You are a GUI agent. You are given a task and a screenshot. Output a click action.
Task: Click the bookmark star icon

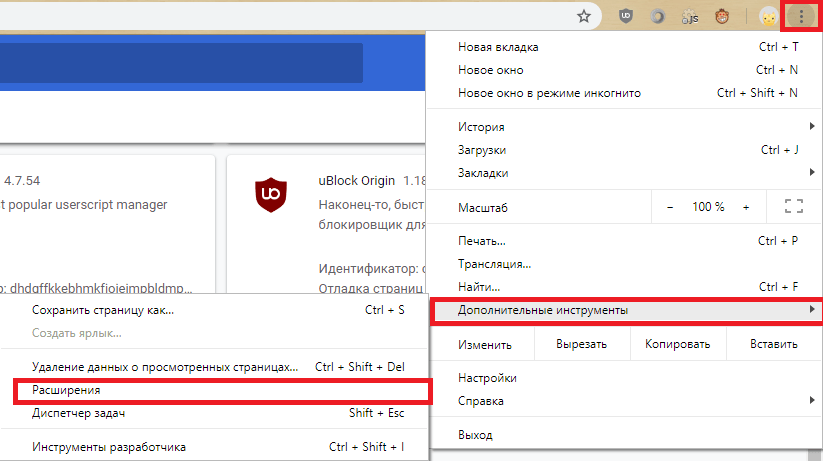click(584, 16)
